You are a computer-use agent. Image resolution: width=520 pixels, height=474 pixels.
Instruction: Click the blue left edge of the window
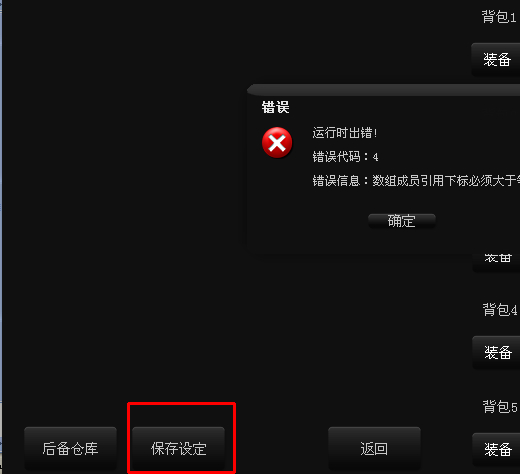[1, 237]
